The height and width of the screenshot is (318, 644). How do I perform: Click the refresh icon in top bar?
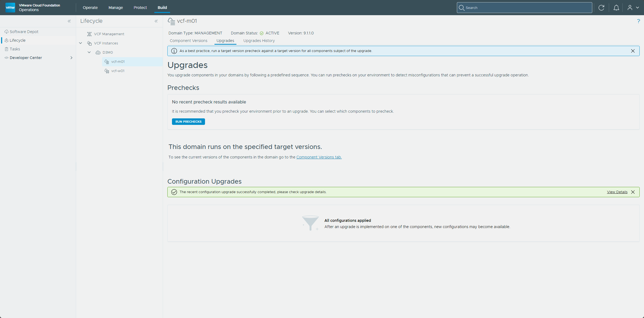tap(601, 8)
